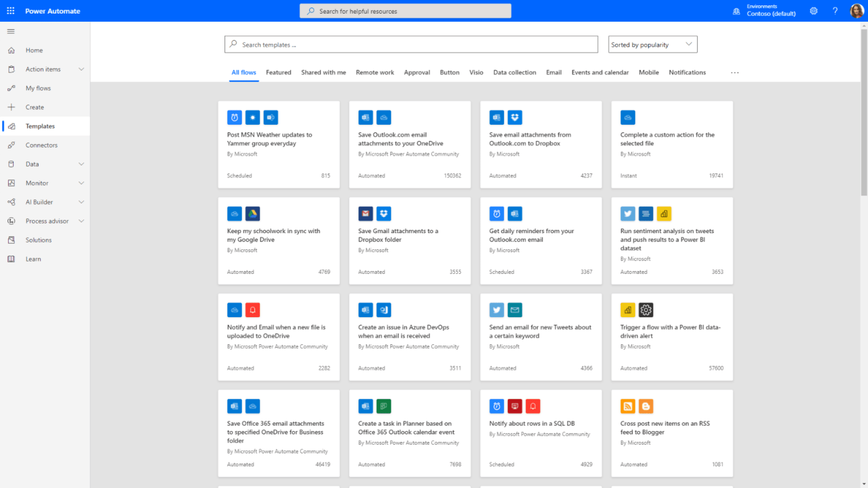Expand the Process advisor chevron
The width and height of the screenshot is (868, 488).
81,221
